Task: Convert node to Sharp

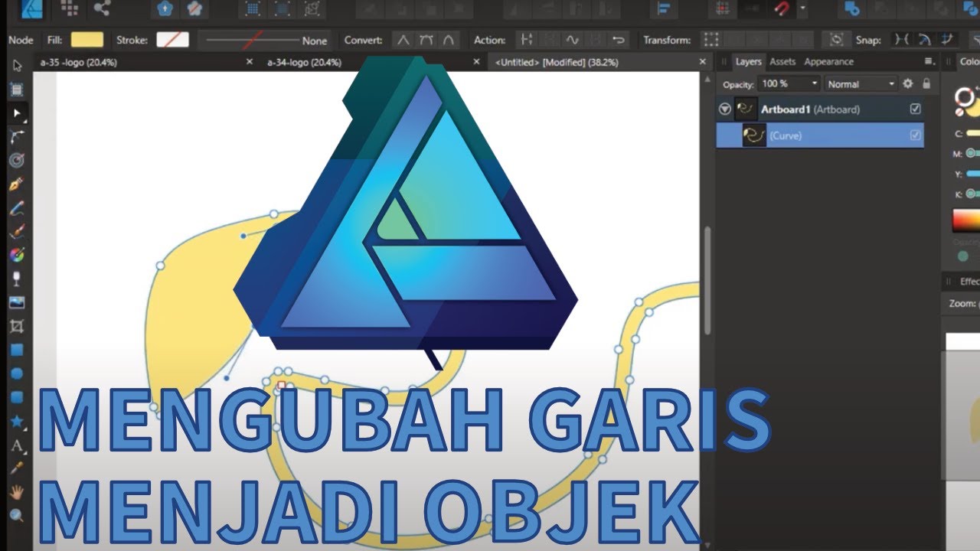Action: click(403, 40)
